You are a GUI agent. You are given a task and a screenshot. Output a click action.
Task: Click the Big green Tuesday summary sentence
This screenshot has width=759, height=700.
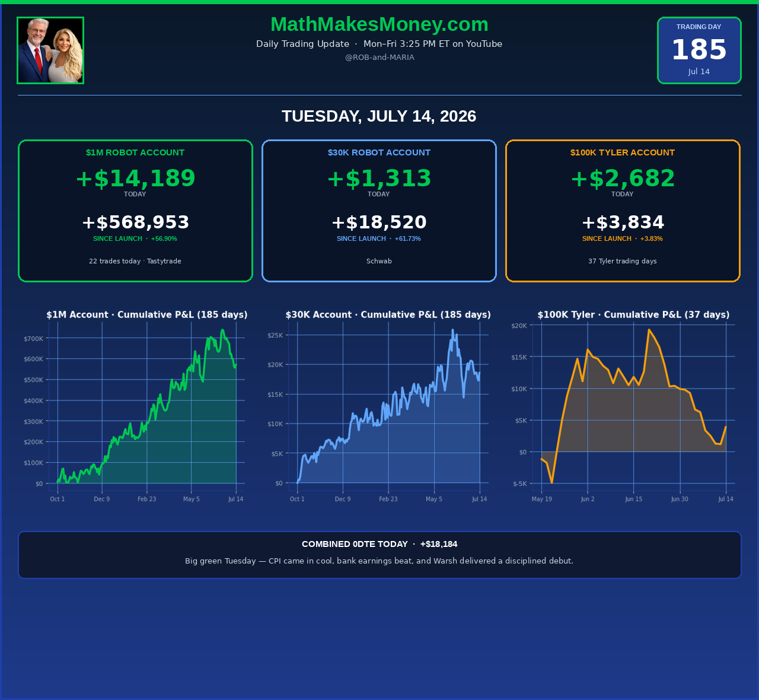click(379, 561)
